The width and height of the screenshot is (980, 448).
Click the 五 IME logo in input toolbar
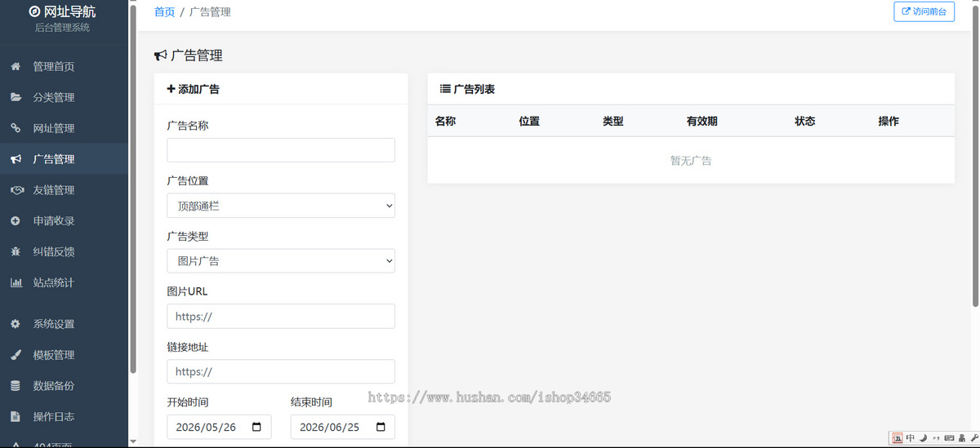click(898, 438)
